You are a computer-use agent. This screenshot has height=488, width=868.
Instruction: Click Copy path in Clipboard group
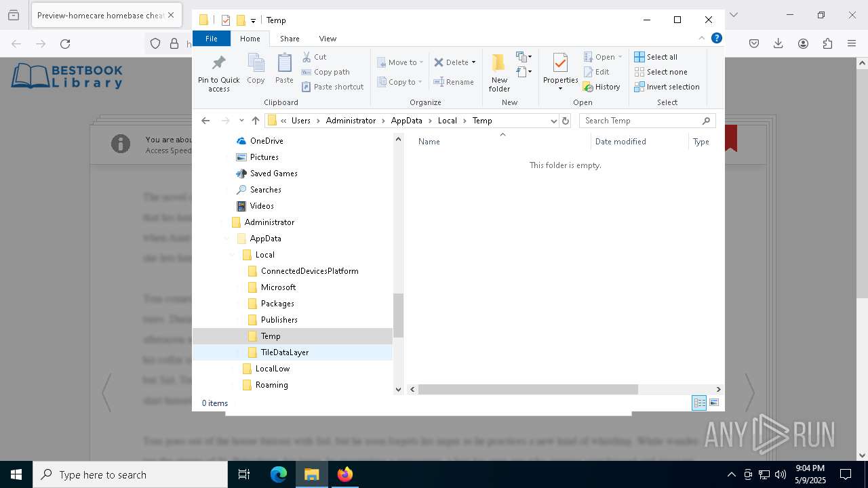tap(325, 72)
